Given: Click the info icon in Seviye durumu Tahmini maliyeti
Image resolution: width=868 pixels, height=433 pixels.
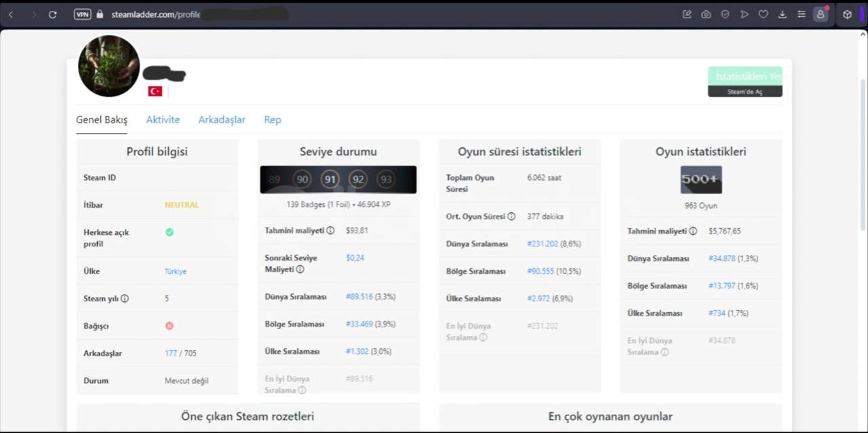Looking at the screenshot, I should (x=330, y=231).
